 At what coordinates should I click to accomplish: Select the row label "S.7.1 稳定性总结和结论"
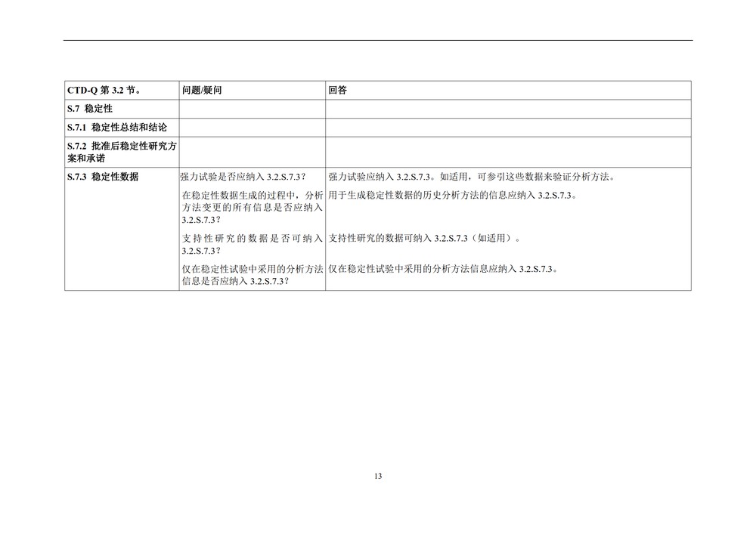(117, 128)
